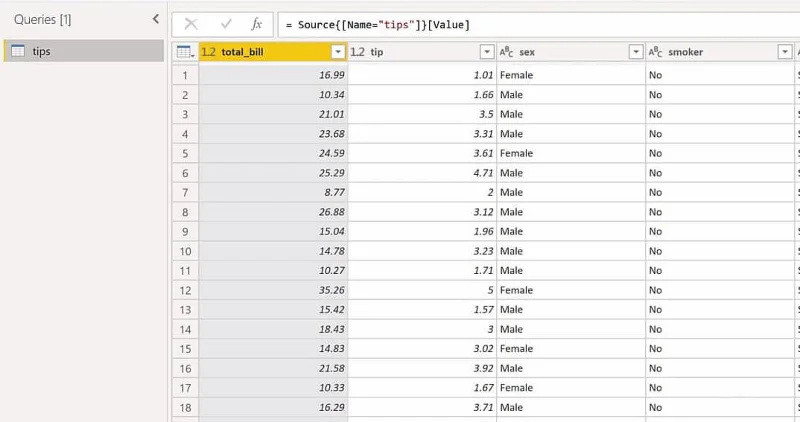Open tip column filter dropdown

pos(487,52)
